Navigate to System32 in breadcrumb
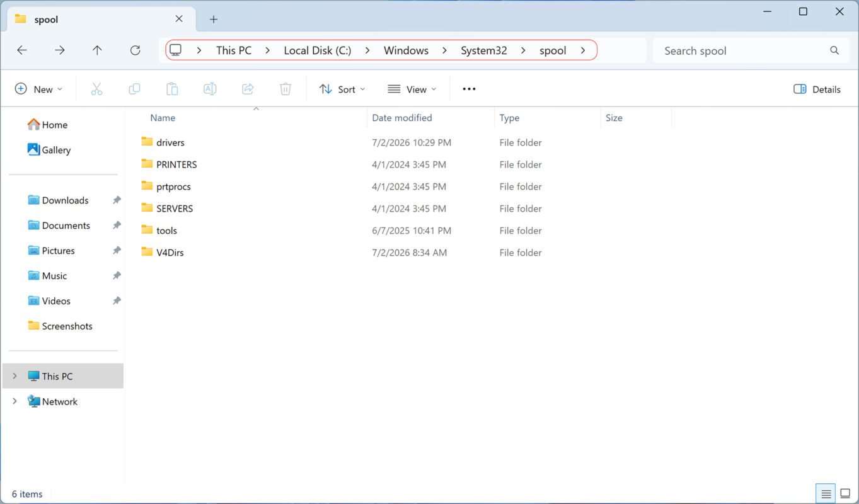Viewport: 859px width, 504px height. coord(483,50)
